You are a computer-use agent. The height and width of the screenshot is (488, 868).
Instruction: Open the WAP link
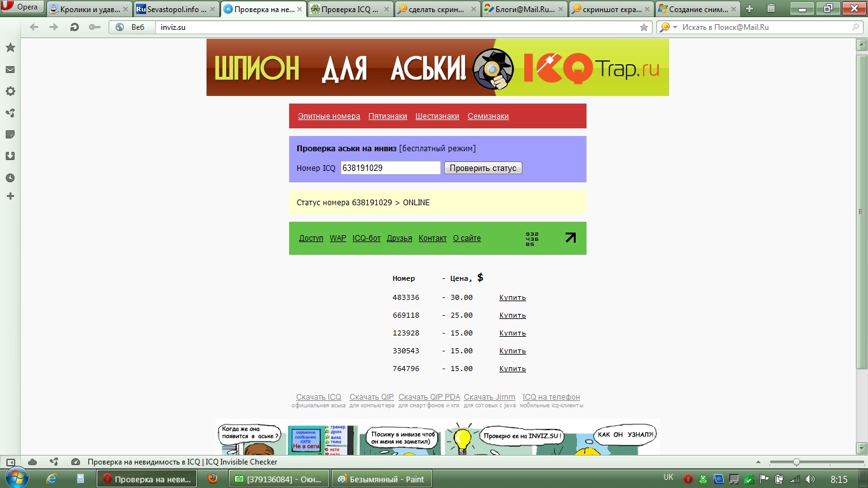(x=338, y=238)
